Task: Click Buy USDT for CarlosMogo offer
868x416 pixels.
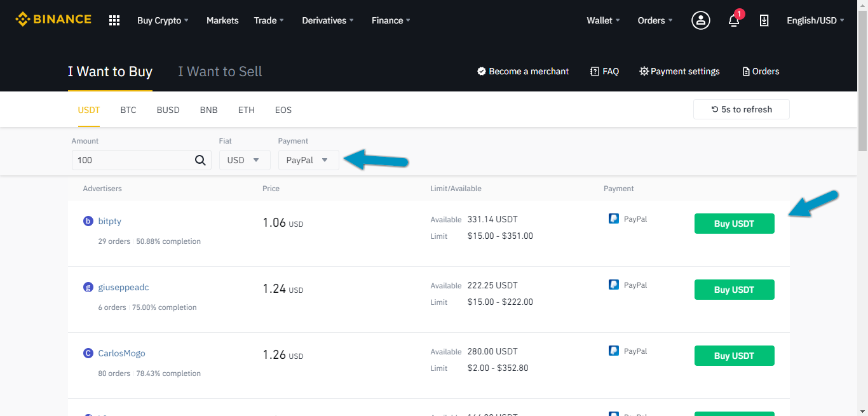Action: (x=735, y=356)
